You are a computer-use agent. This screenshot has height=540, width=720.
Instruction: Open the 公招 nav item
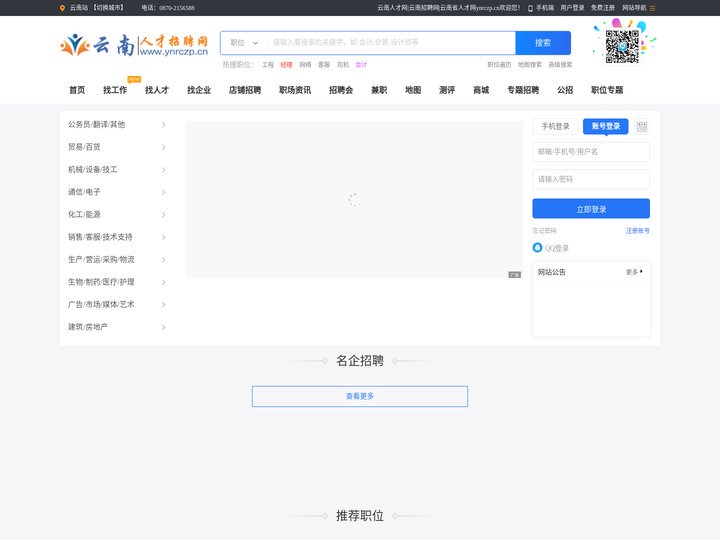(x=565, y=90)
